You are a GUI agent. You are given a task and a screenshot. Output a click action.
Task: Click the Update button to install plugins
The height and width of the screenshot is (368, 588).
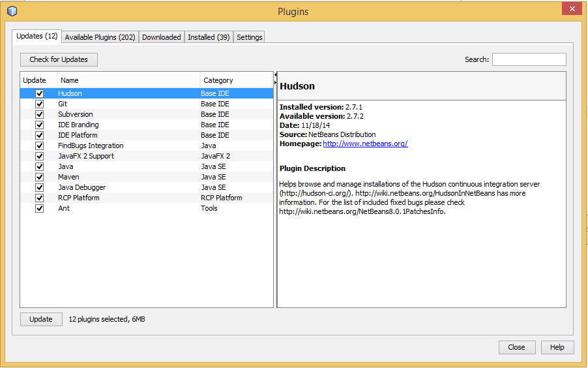41,319
